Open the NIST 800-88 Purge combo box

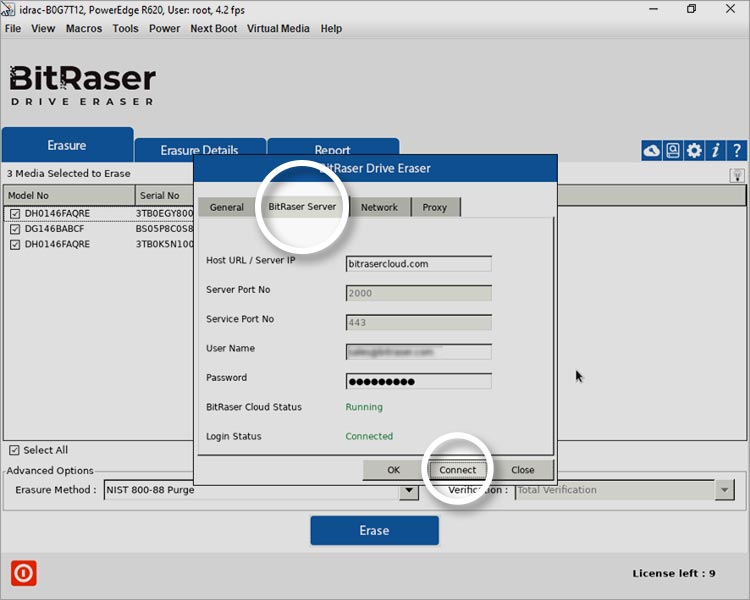point(261,490)
